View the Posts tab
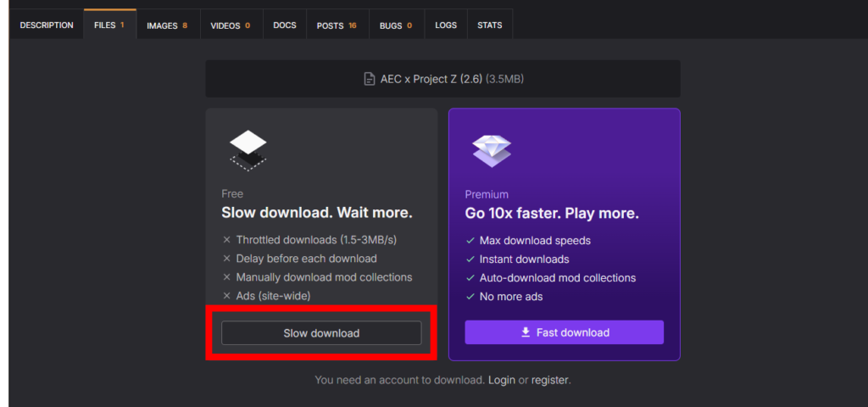868x407 pixels. tap(337, 25)
